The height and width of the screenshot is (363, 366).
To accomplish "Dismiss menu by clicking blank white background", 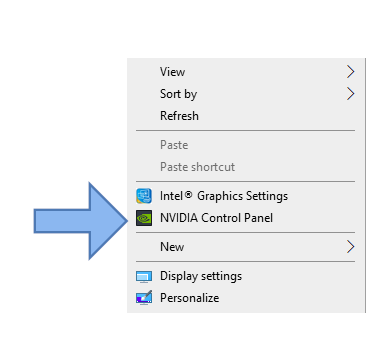I will pyautogui.click(x=60, y=100).
